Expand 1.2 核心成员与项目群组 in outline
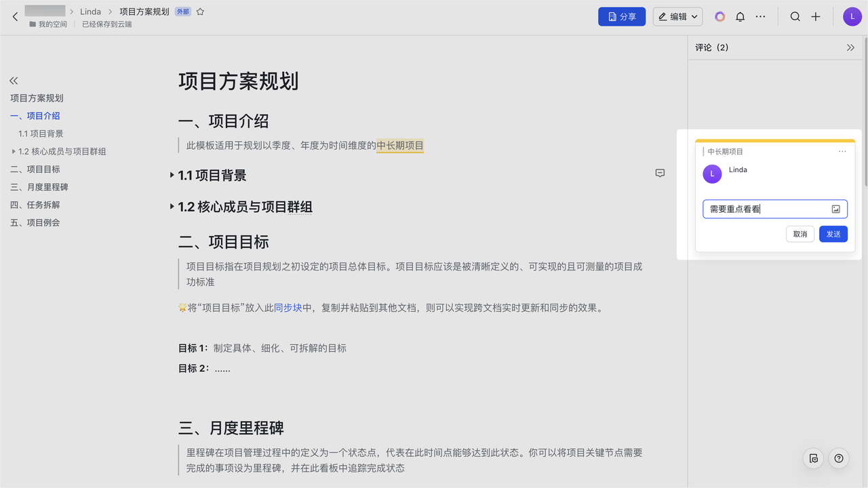This screenshot has height=488, width=868. (14, 152)
